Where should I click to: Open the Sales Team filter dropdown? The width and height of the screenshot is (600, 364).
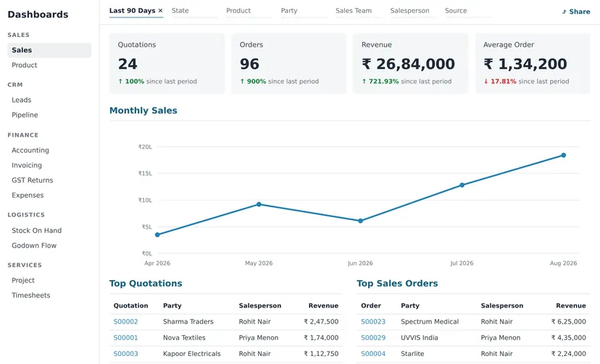[x=359, y=11]
